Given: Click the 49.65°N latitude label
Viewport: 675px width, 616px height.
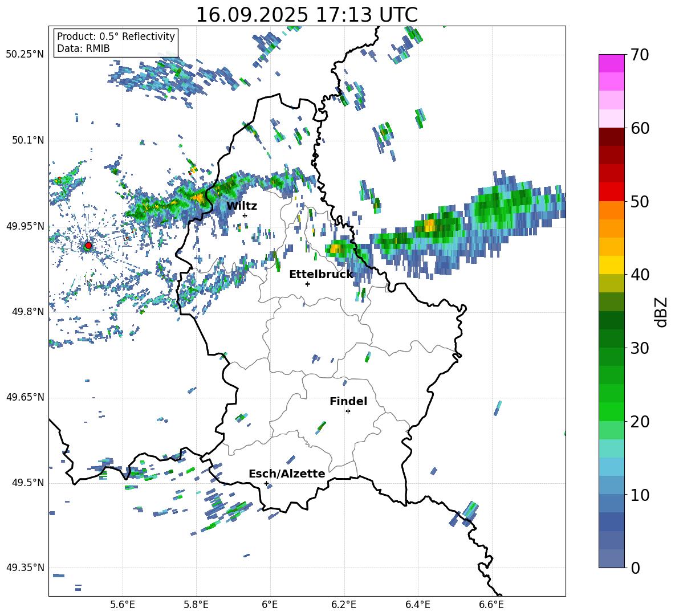Looking at the screenshot, I should click(x=25, y=397).
